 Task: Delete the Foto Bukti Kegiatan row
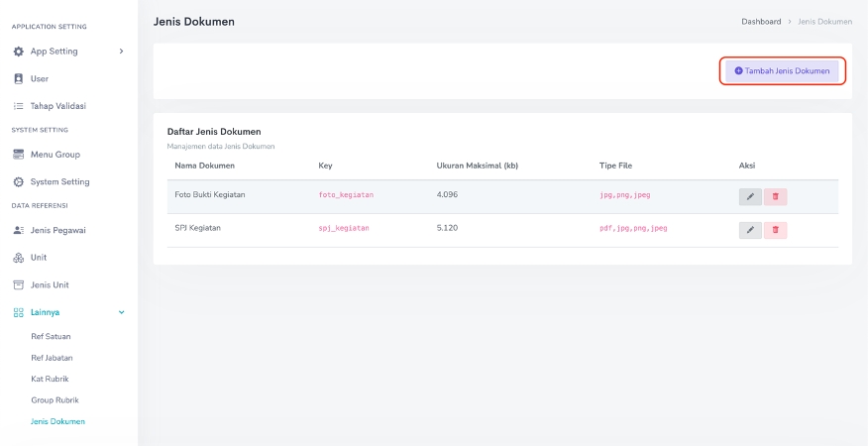[x=775, y=196]
